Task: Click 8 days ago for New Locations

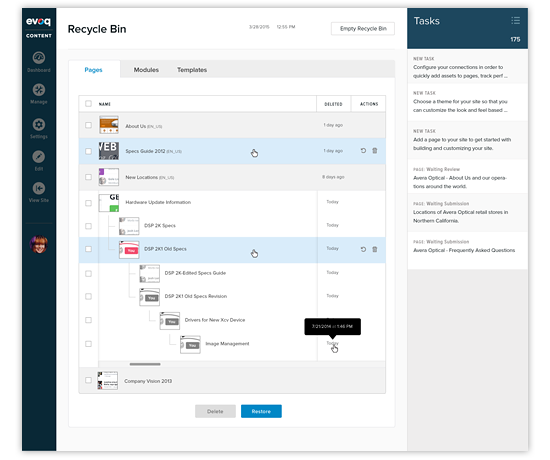Action: pos(333,177)
